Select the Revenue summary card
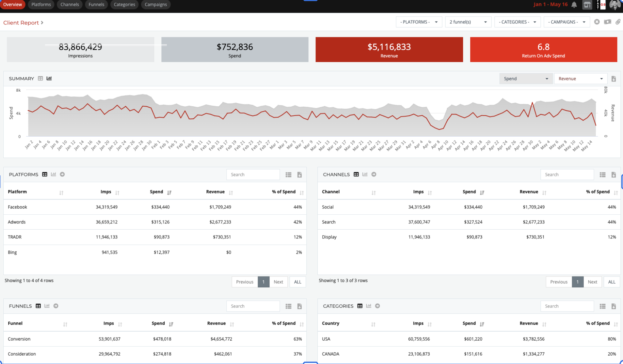 pyautogui.click(x=389, y=50)
